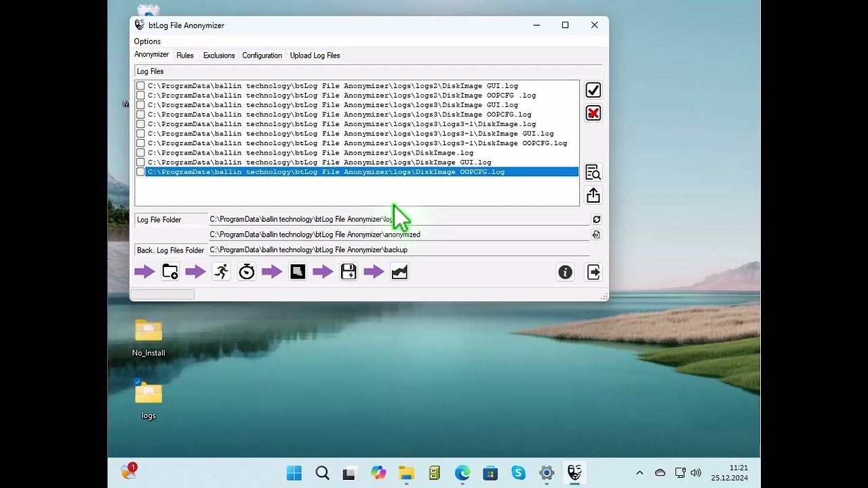Click the anonymized folder path field
The width and height of the screenshot is (868, 488).
coord(399,235)
